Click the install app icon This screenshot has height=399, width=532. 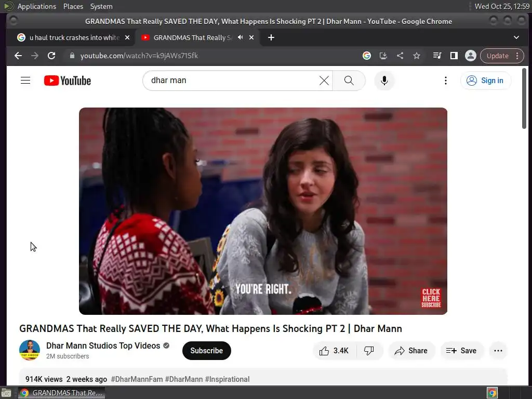pyautogui.click(x=383, y=56)
